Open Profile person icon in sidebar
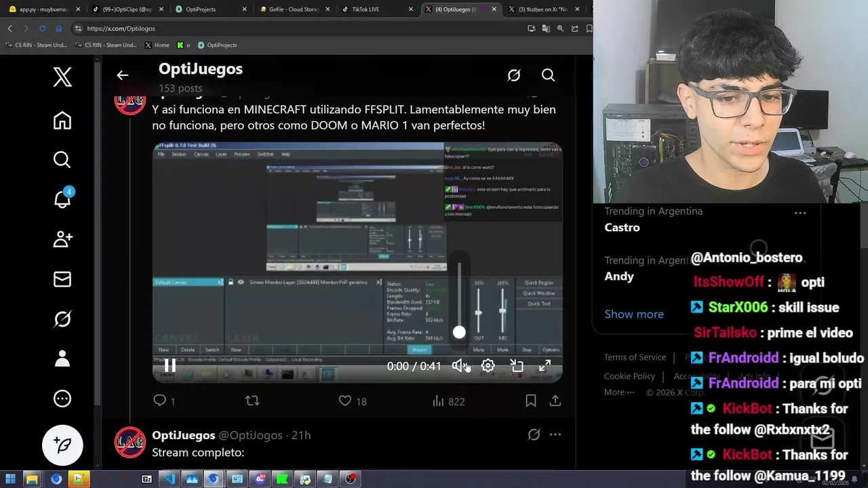This screenshot has height=488, width=868. coord(62,359)
